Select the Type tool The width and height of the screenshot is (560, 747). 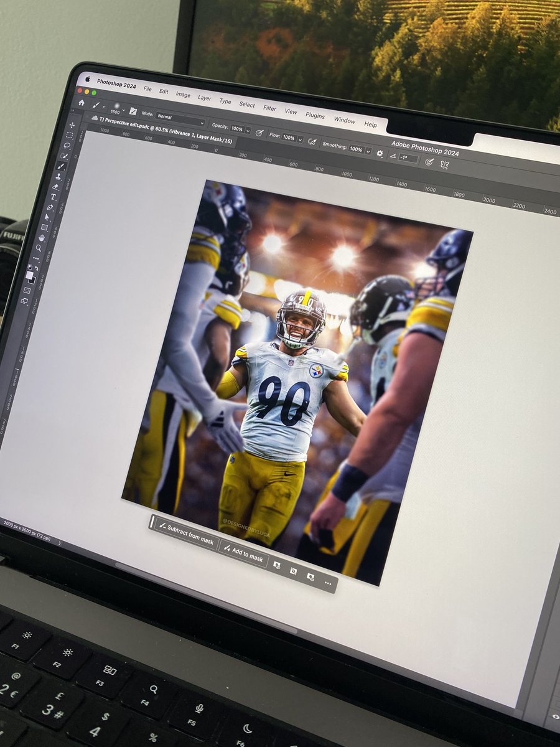coord(53,197)
